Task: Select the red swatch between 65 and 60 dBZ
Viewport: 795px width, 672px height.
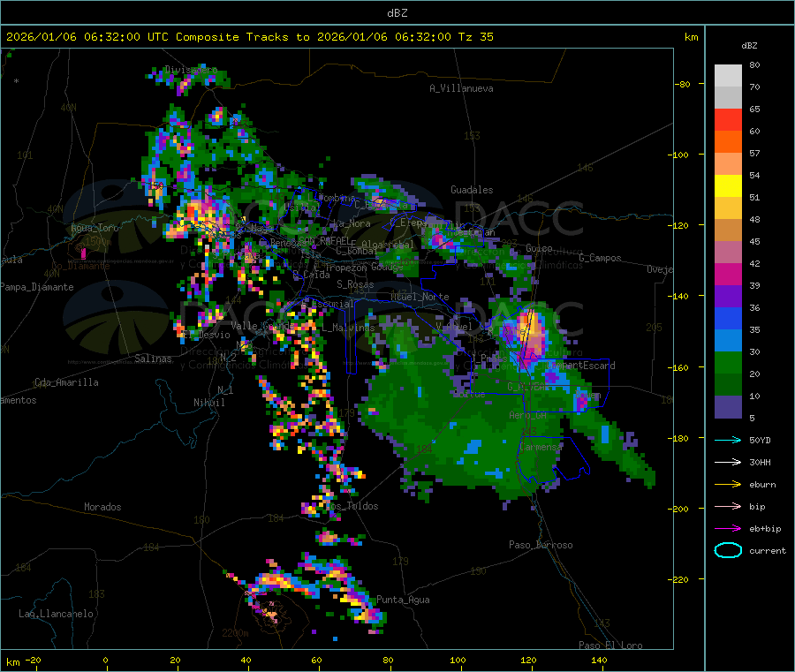Action: point(728,119)
